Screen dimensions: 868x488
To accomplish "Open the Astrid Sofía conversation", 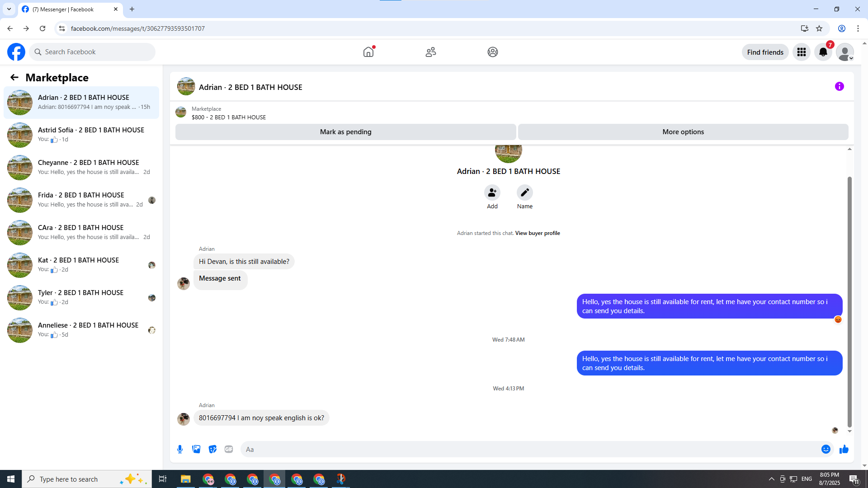I will pos(81,135).
